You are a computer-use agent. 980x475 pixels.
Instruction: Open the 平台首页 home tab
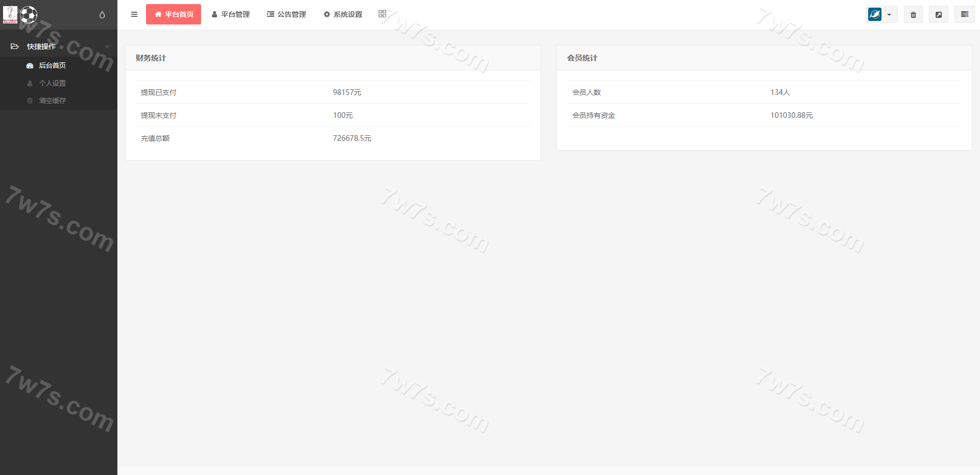(174, 14)
